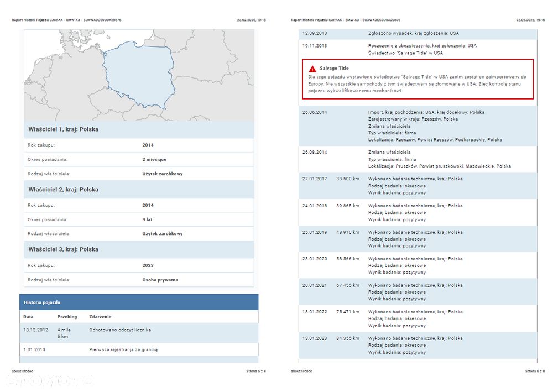The image size is (553, 392).
Task: Click the date '12.09.2013' accident entry
Action: click(315, 33)
